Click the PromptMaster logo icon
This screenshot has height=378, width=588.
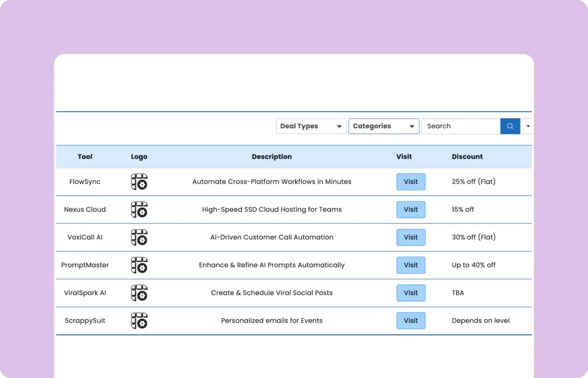pos(139,265)
